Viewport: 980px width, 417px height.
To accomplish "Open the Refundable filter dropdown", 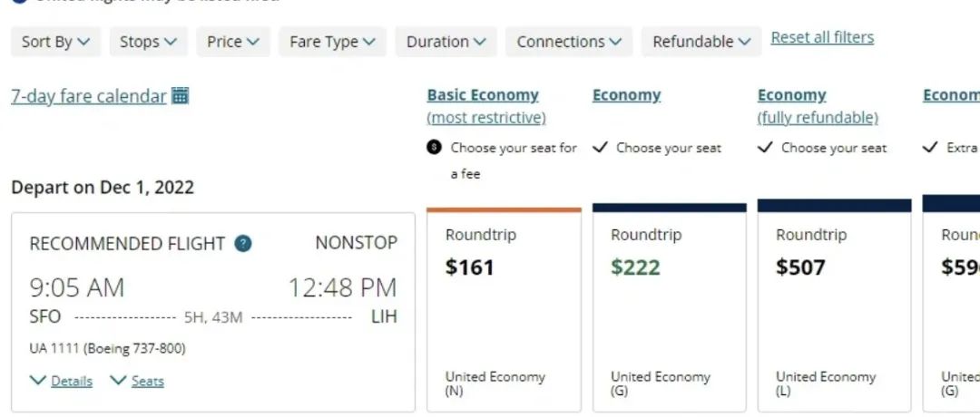I will (701, 42).
